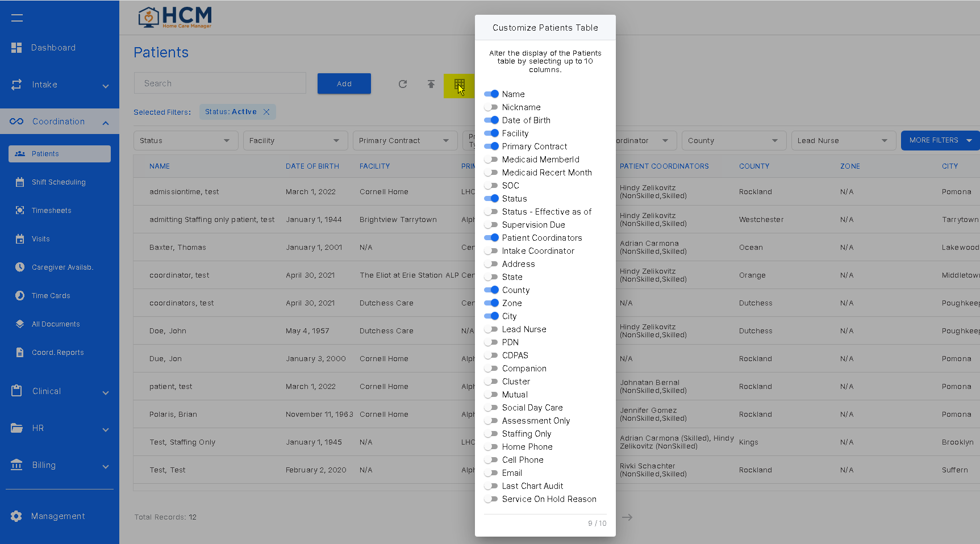This screenshot has width=980, height=544.
Task: Click the Shift Scheduling calendar icon
Action: click(20, 182)
